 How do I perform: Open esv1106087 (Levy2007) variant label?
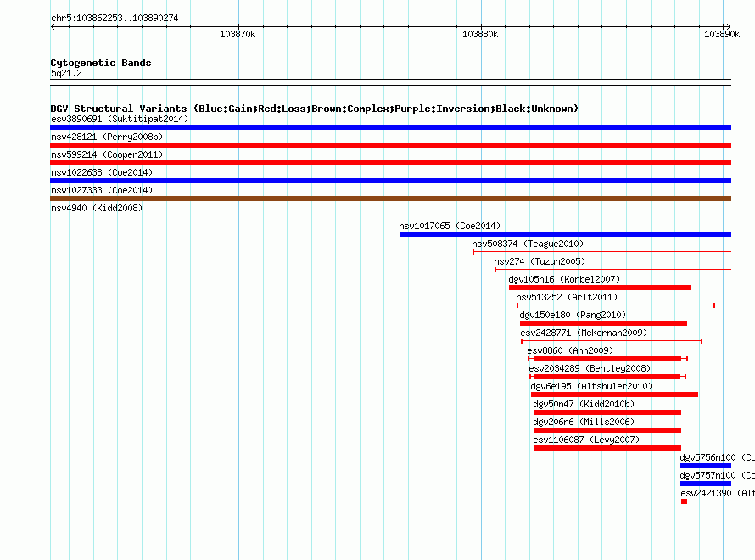tap(586, 440)
